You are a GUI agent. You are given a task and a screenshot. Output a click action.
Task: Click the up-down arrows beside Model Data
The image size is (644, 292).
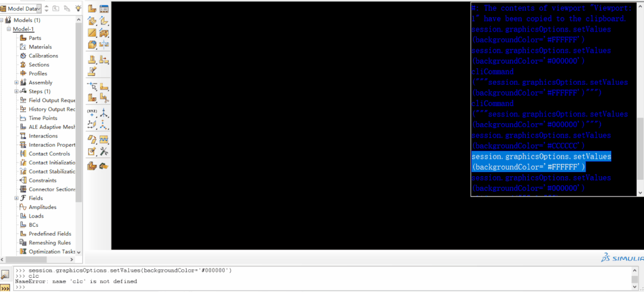pyautogui.click(x=47, y=8)
